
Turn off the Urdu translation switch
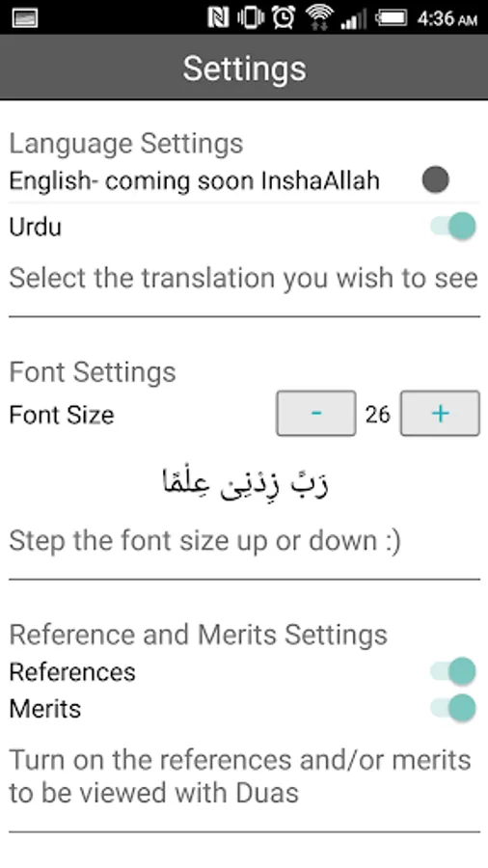click(453, 227)
